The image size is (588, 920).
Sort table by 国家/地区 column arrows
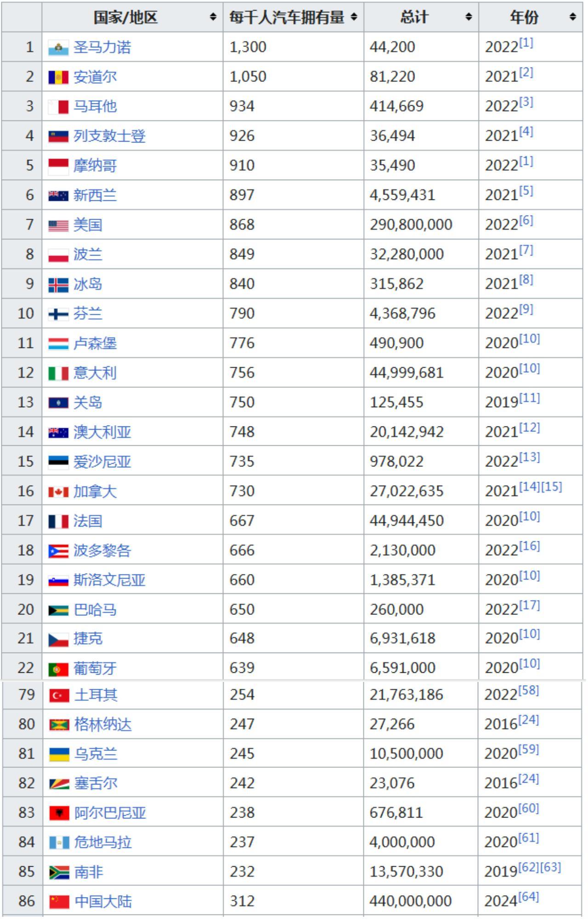point(213,17)
